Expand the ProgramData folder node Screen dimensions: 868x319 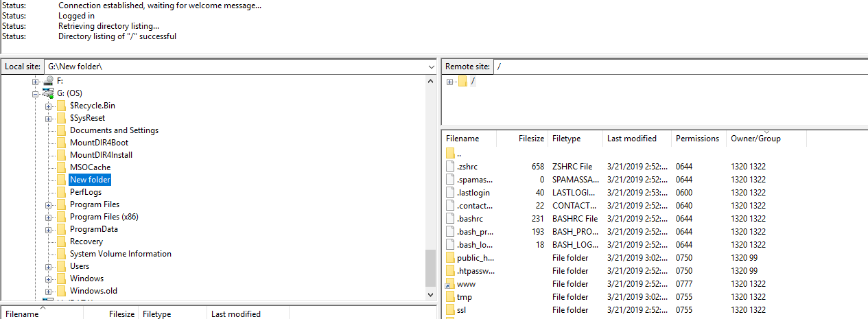[x=48, y=229]
